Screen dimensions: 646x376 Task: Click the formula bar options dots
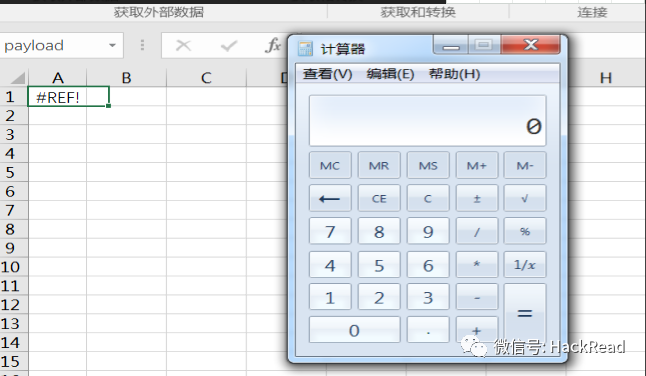click(x=143, y=45)
